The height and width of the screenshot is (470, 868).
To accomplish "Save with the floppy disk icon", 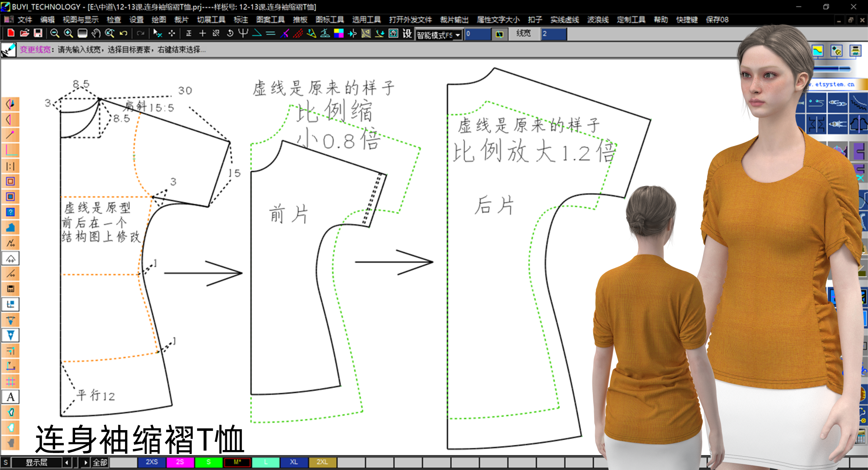I will [38, 33].
